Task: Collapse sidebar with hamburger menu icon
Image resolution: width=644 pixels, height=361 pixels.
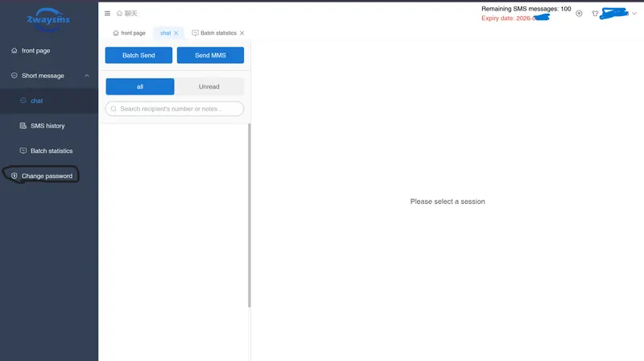Action: click(107, 14)
